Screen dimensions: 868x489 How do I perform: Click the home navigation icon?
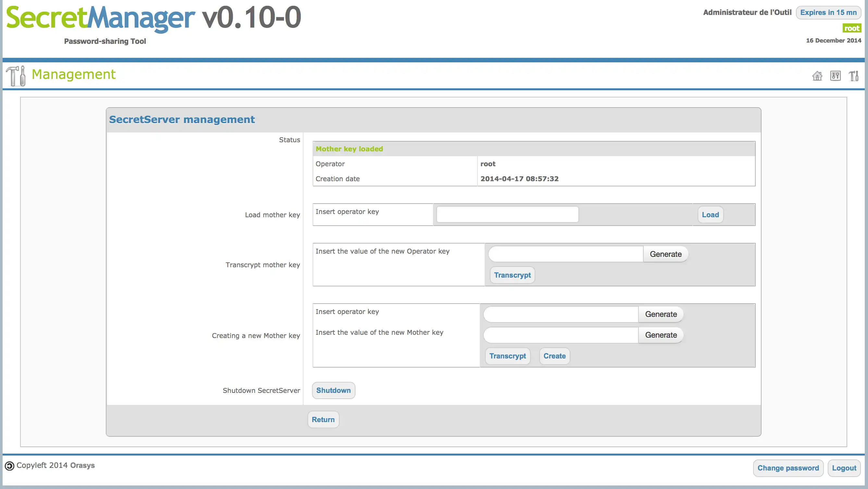coord(817,75)
